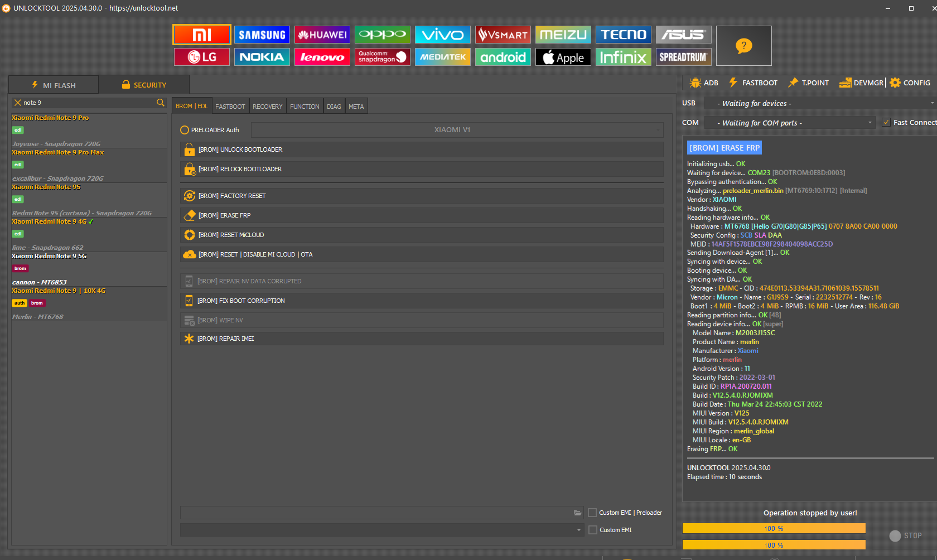The image size is (937, 560).
Task: Select Xiaomi Redmi Note 9 5G entry
Action: 89,269
